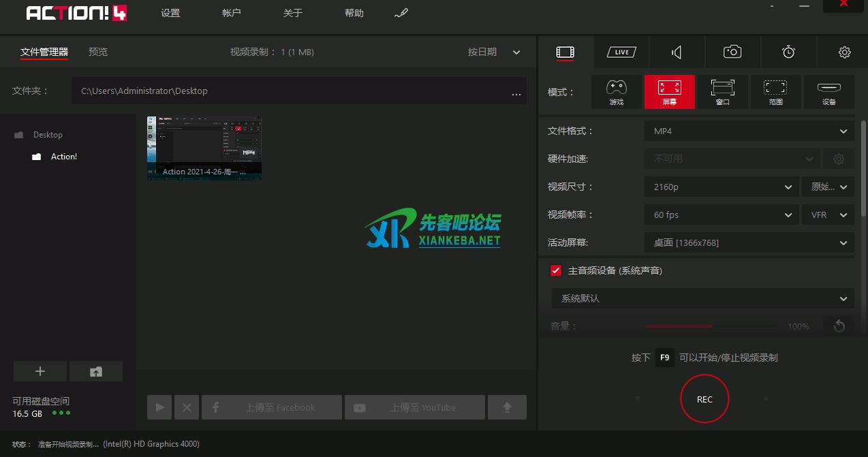Adjust the 音量 volume slider
This screenshot has width=868, height=457.
coord(712,326)
